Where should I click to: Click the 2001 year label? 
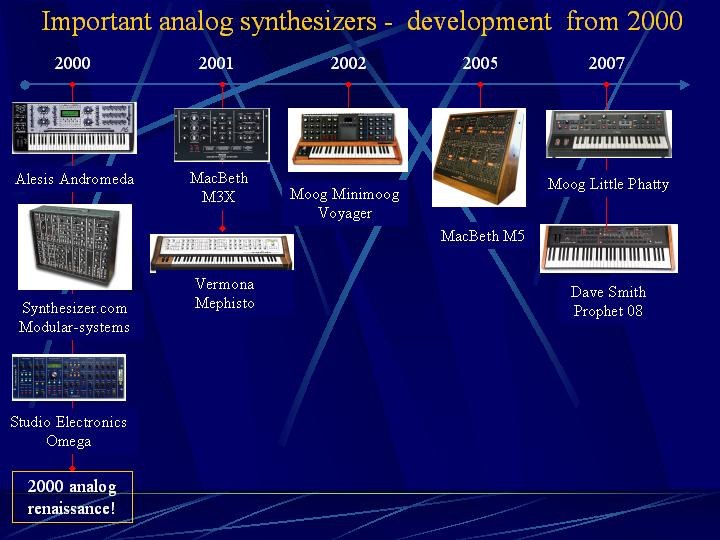(216, 63)
